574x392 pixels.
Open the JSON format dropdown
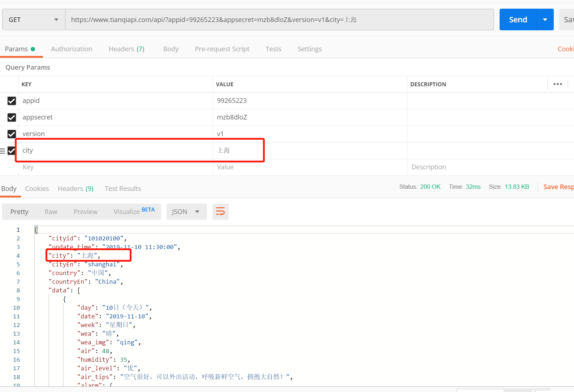click(x=186, y=212)
